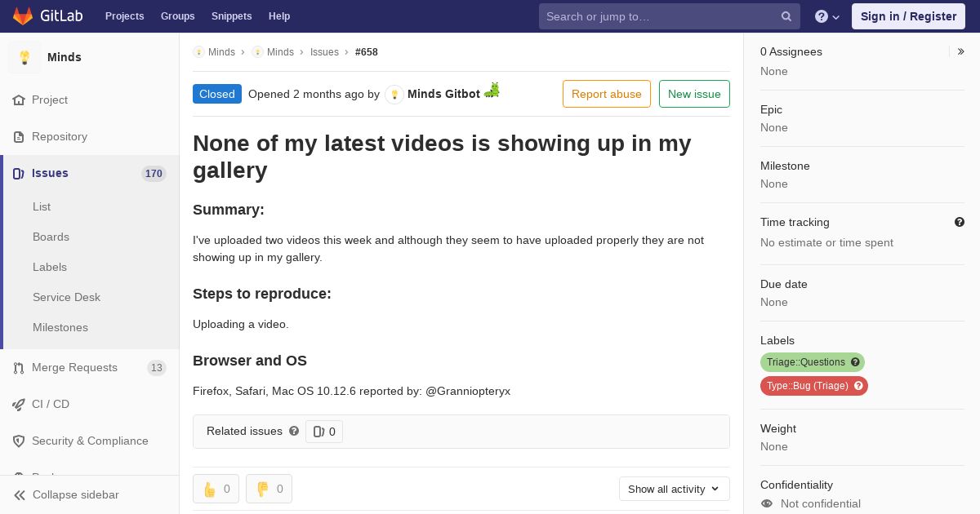The width and height of the screenshot is (980, 514).
Task: Click the Weight label
Action: tap(778, 428)
